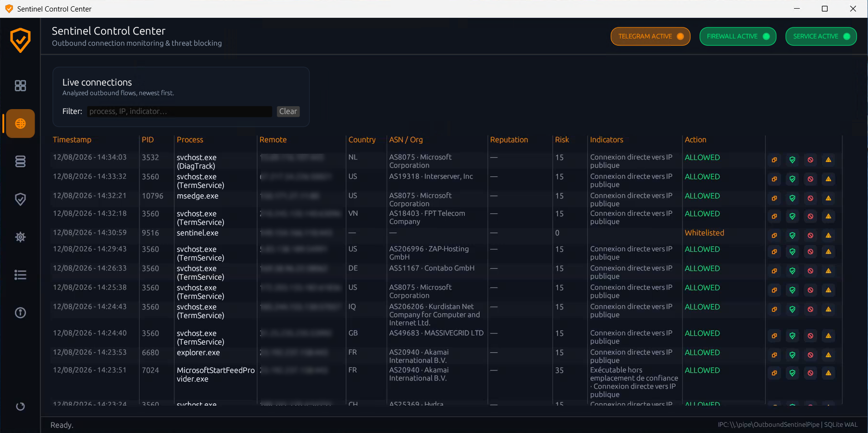Flag warning on the 14:25:38 Microsoft row
868x433 pixels.
click(829, 290)
